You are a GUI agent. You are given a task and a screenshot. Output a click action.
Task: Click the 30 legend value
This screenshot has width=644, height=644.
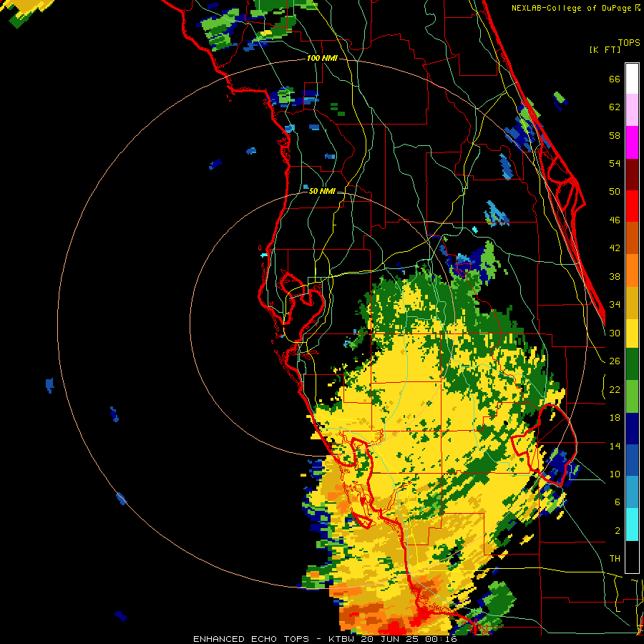tap(615, 333)
